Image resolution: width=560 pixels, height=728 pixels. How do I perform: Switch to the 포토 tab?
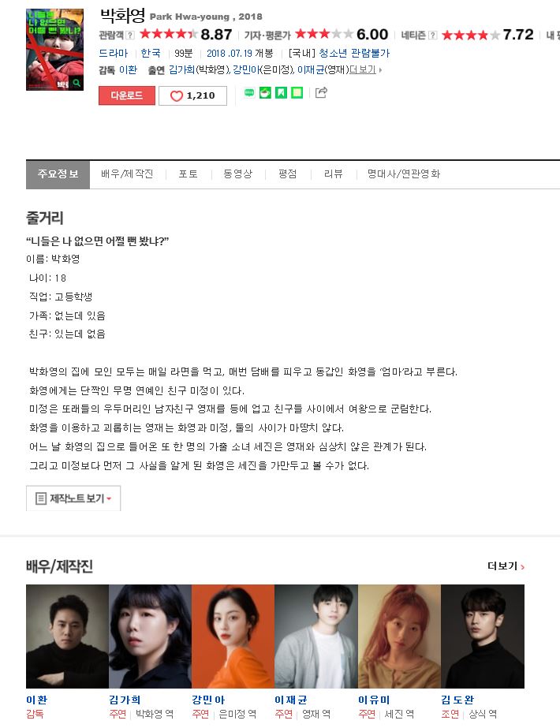click(x=188, y=174)
